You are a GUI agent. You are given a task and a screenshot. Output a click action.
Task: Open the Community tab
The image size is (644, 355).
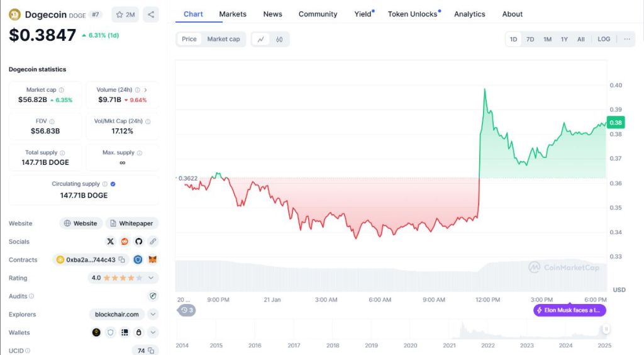(x=318, y=14)
